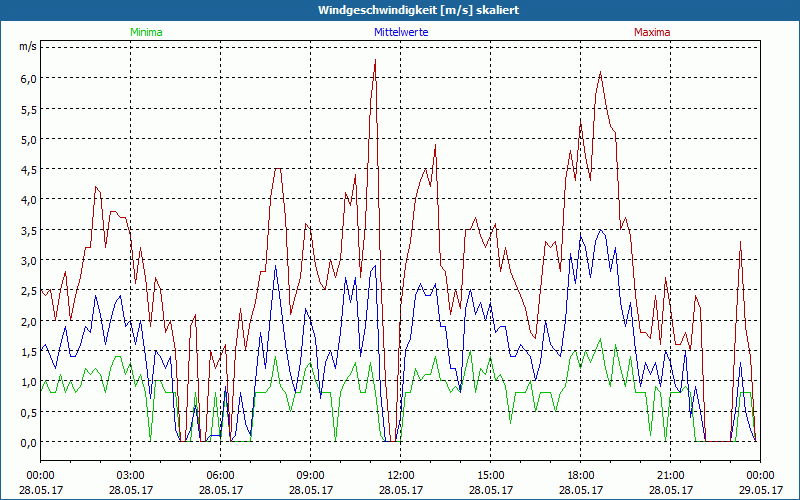Click the 18:00 time axis label
The width and height of the screenshot is (800, 500).
(x=580, y=476)
